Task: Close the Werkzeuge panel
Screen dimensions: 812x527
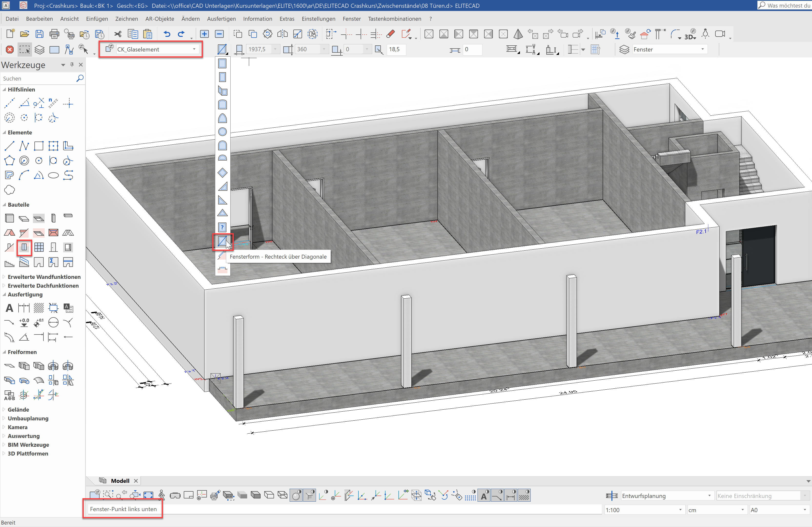Action: point(81,64)
